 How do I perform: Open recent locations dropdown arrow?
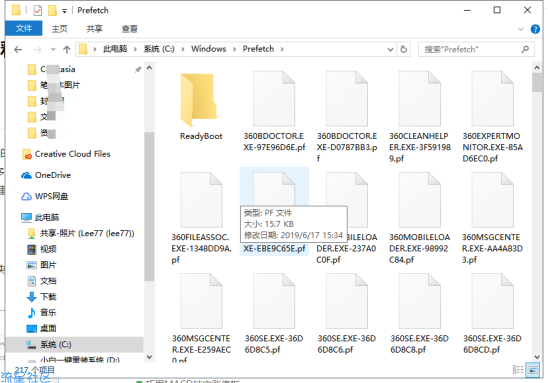pos(53,50)
